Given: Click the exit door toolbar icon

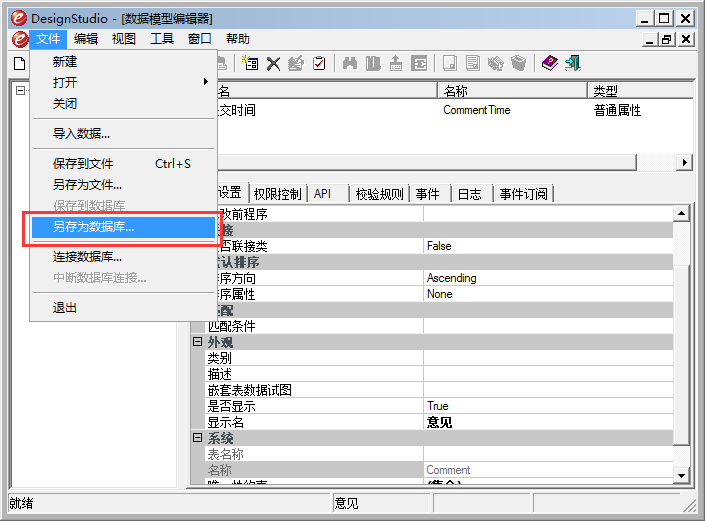Looking at the screenshot, I should [573, 63].
